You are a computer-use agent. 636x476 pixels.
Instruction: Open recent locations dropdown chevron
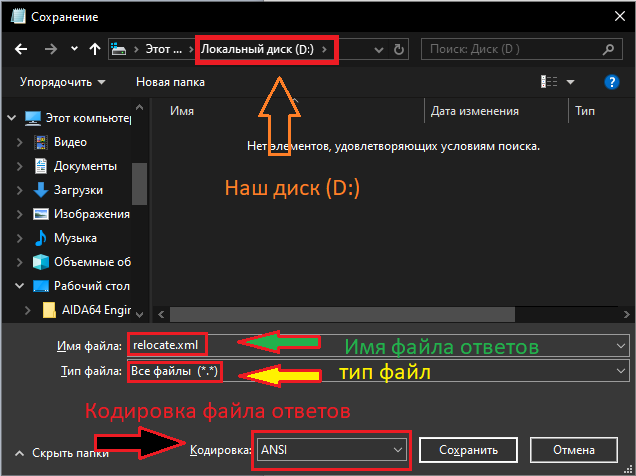pos(74,49)
